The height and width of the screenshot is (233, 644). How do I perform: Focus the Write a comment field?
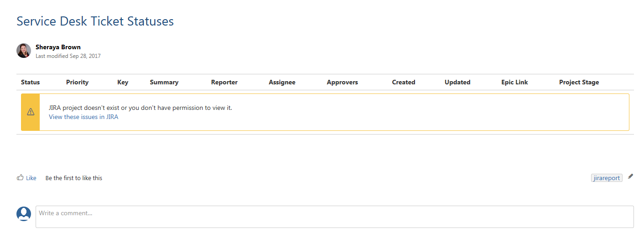[335, 217]
